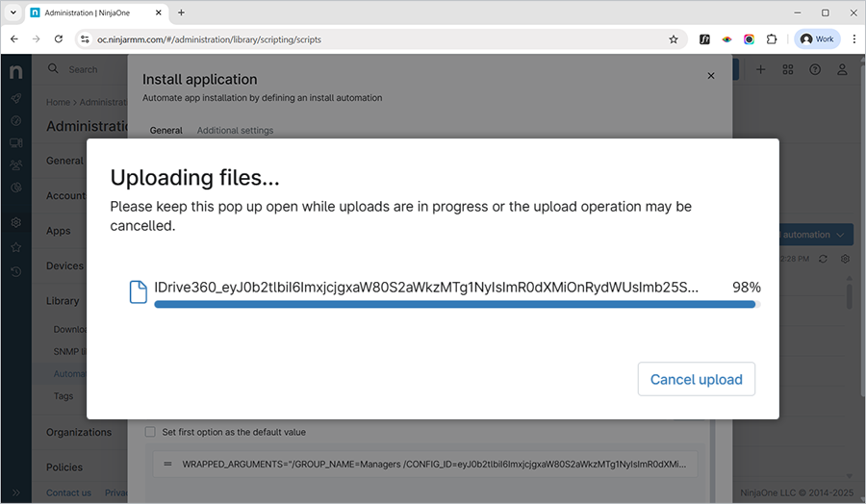866x504 pixels.
Task: Open Tags under Library
Action: (63, 396)
